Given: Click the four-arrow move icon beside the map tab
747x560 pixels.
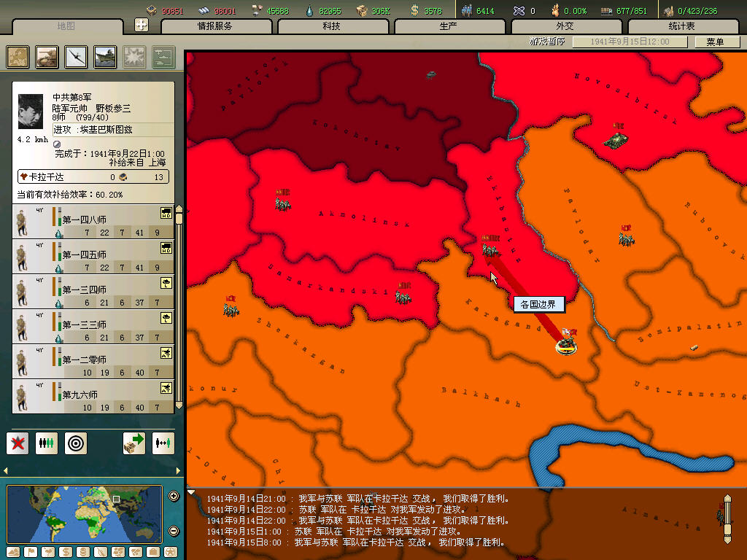Looking at the screenshot, I should pyautogui.click(x=142, y=25).
